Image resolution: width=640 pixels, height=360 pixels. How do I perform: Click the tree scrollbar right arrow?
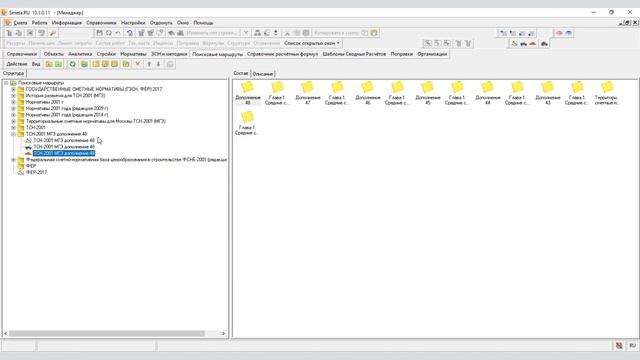click(x=223, y=333)
